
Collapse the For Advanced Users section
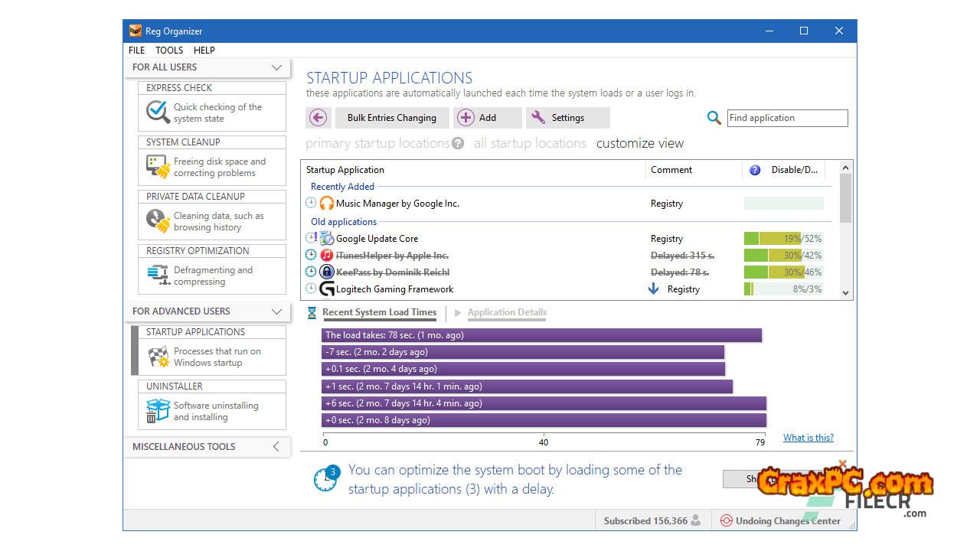276,311
